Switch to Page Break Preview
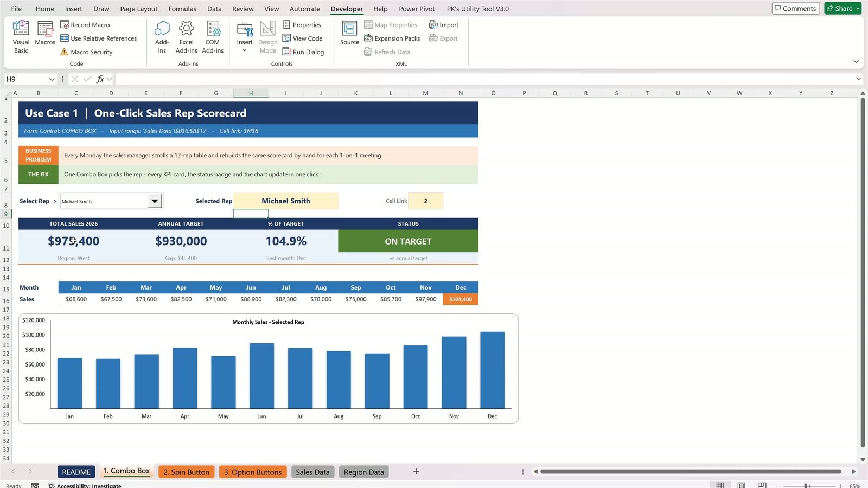Image resolution: width=868 pixels, height=488 pixels. point(762,485)
